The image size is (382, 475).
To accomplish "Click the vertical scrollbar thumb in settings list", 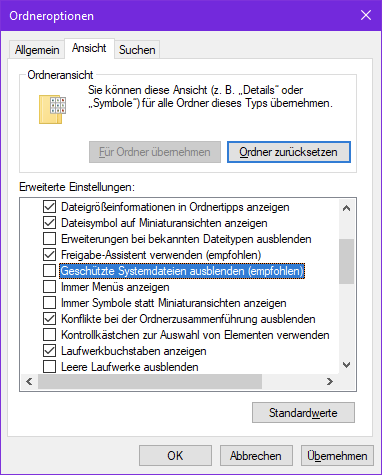I will point(347,261).
